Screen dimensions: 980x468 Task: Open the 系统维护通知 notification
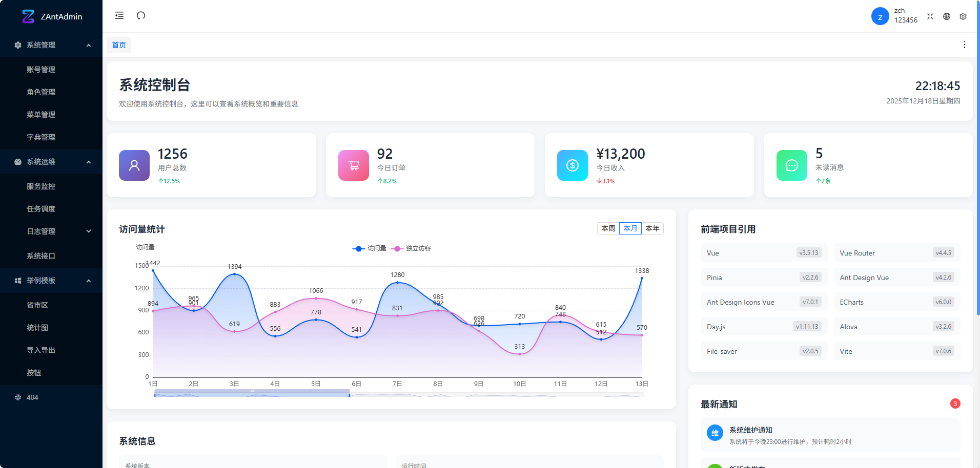click(751, 430)
